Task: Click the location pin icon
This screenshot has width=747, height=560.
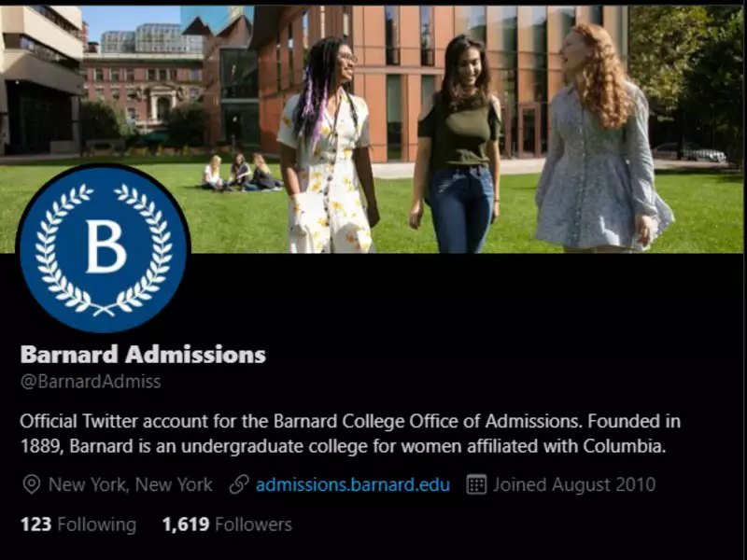Action: pos(32,484)
